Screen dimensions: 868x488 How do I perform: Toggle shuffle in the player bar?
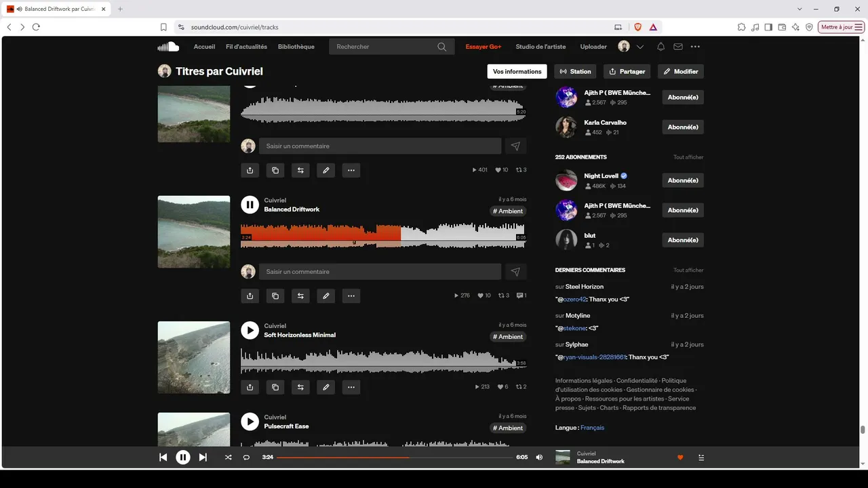[x=228, y=457]
